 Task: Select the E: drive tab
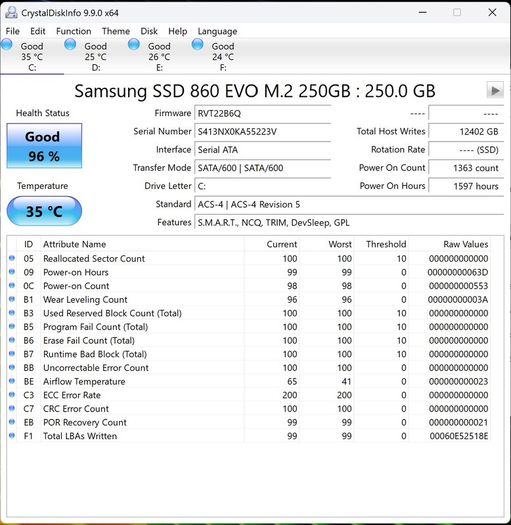159,56
